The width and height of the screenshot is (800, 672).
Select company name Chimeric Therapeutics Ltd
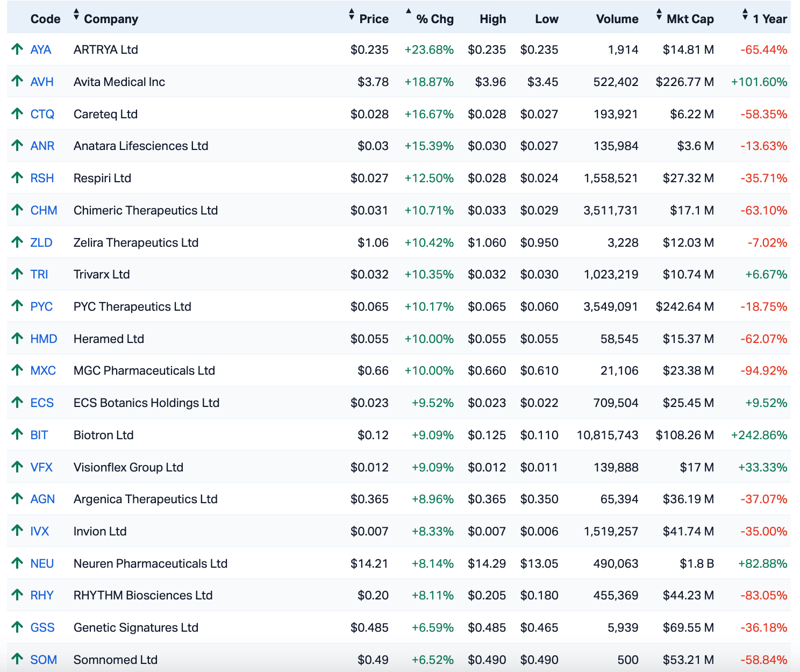[x=146, y=210]
